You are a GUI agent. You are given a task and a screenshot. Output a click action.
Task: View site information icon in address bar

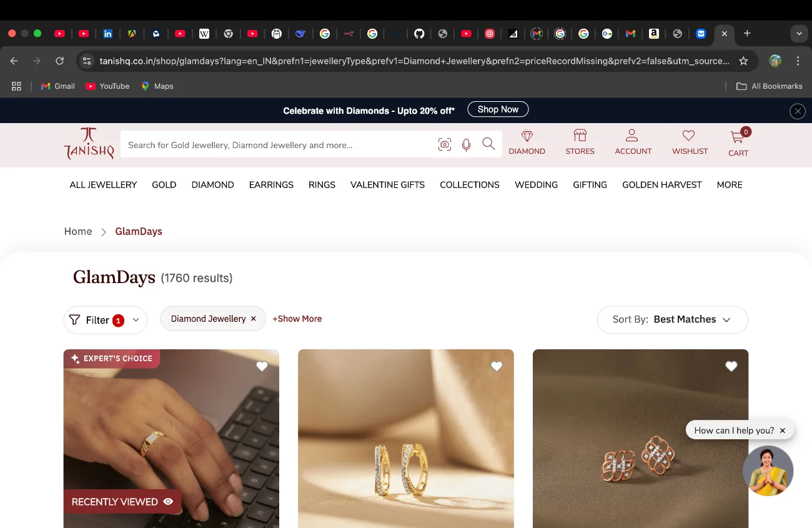click(87, 61)
